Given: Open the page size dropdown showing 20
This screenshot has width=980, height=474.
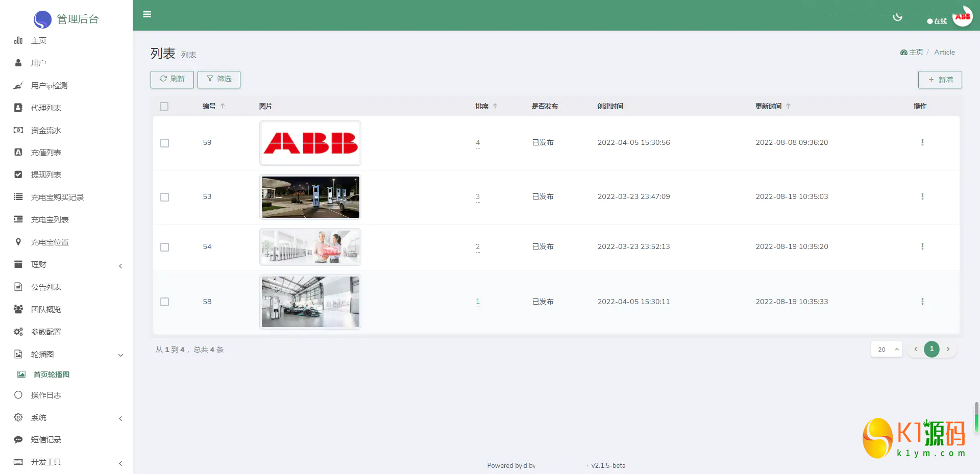Looking at the screenshot, I should click(886, 350).
